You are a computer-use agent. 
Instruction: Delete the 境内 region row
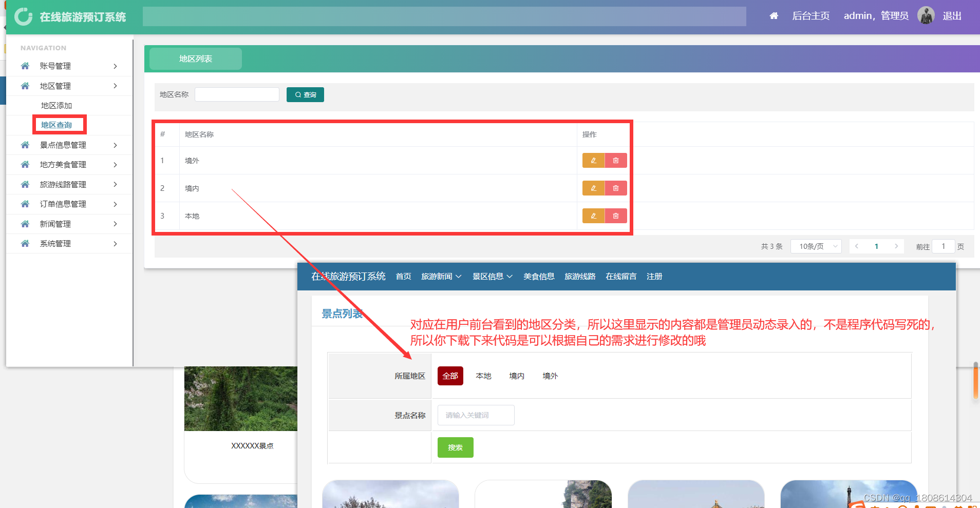616,188
